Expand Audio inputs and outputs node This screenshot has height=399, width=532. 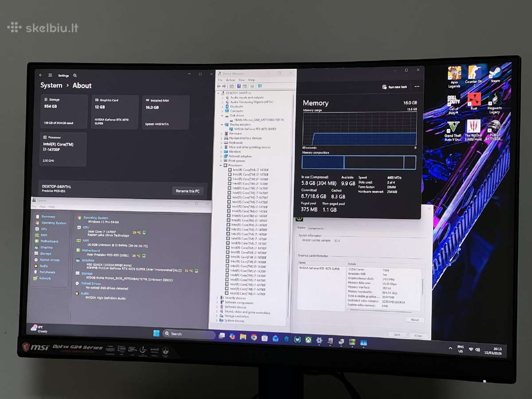(222, 97)
